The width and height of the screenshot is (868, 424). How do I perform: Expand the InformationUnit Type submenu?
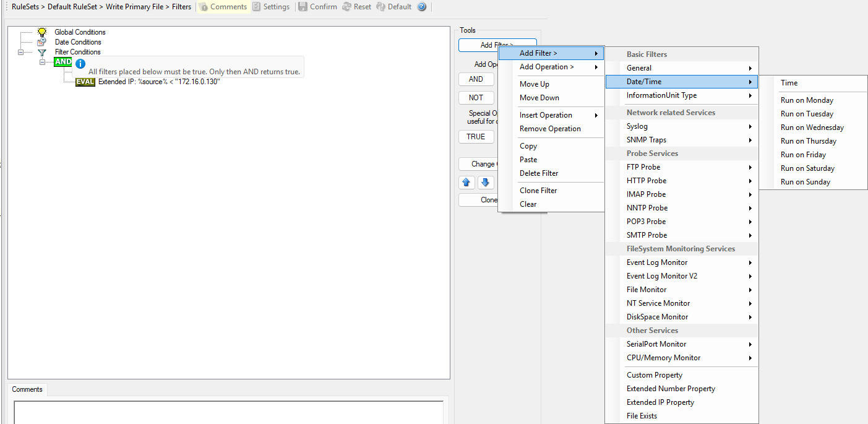[681, 95]
